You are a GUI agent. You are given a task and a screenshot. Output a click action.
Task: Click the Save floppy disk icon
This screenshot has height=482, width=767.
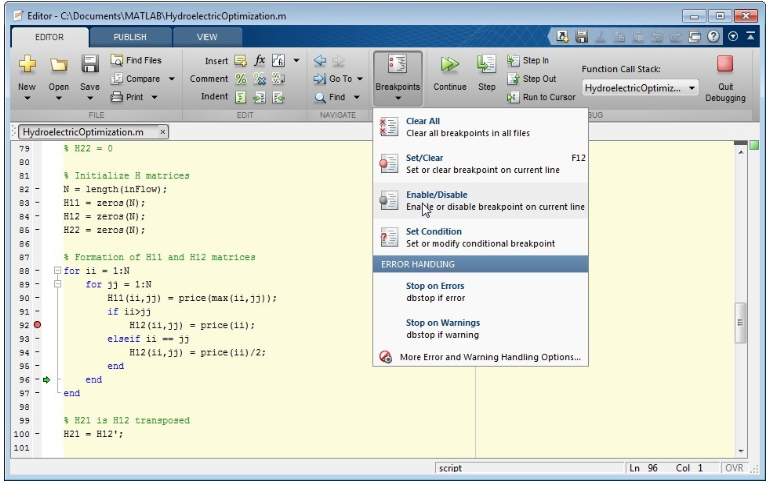90,64
